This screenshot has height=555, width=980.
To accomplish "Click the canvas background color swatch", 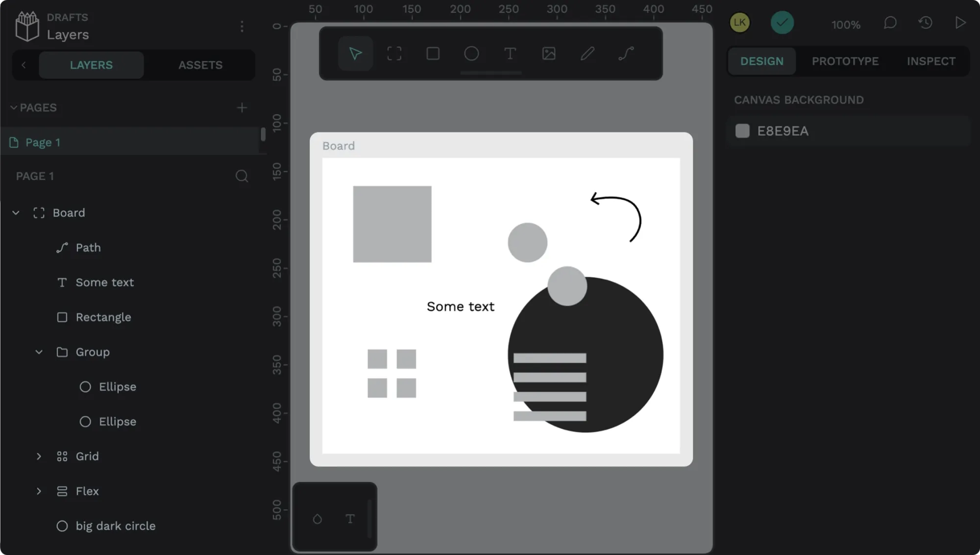I will 742,131.
